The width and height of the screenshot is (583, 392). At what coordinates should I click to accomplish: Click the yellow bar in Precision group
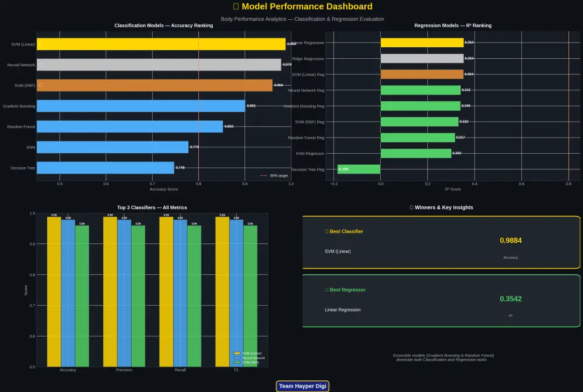[110, 292]
